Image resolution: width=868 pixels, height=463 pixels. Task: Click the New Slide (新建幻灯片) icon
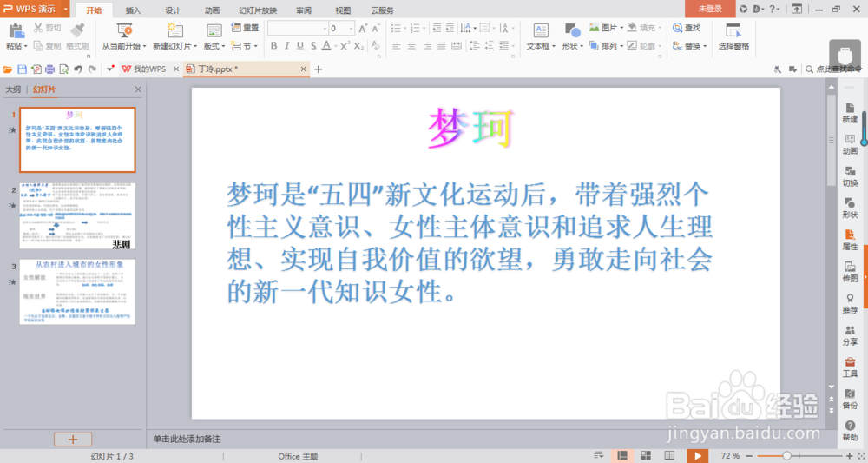175,30
